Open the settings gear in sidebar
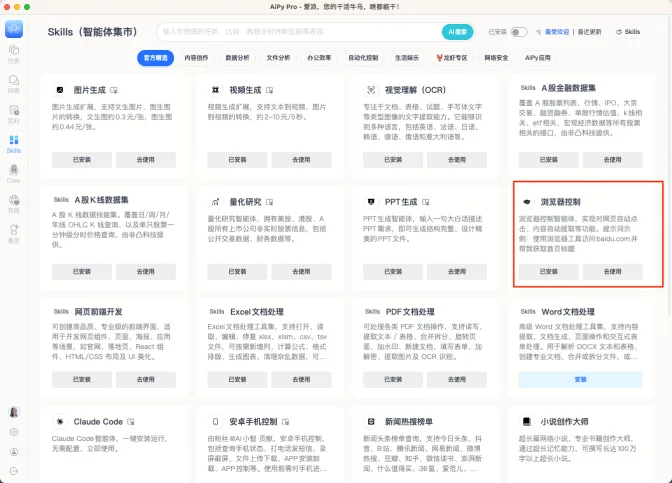This screenshot has height=483, width=672. click(x=14, y=432)
